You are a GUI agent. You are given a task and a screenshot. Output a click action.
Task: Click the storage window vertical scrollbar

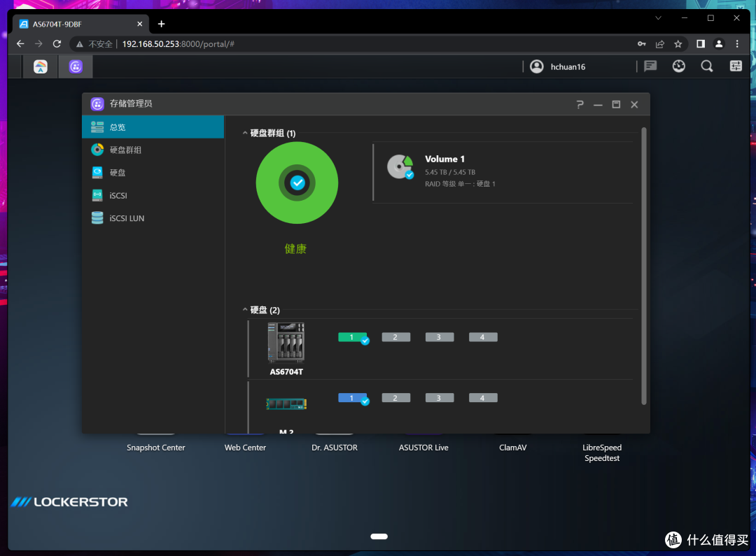coord(644,266)
